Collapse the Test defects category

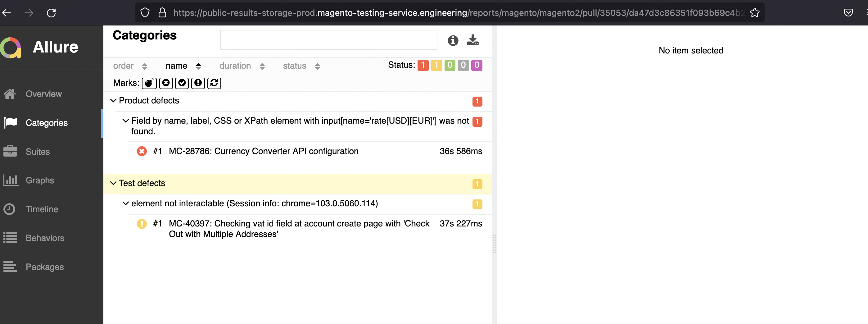point(113,183)
